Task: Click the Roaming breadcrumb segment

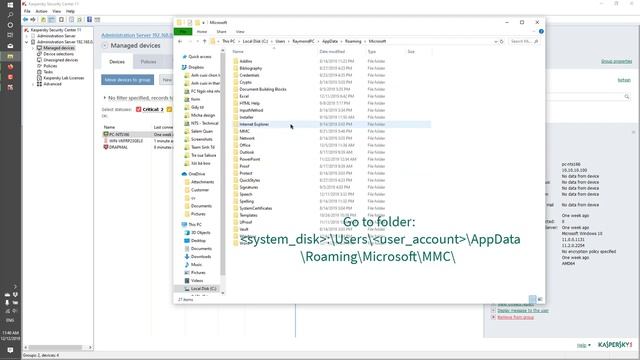Action: click(353, 41)
